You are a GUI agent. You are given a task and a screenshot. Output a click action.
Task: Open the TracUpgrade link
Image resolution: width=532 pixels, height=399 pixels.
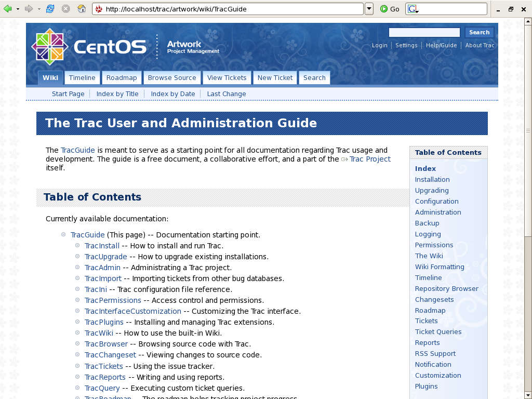coord(105,257)
